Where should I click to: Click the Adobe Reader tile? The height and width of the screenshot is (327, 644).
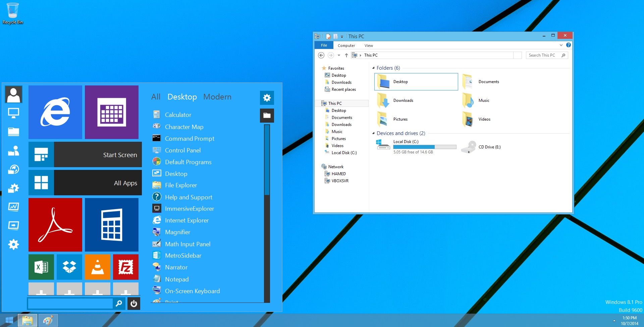[55, 224]
